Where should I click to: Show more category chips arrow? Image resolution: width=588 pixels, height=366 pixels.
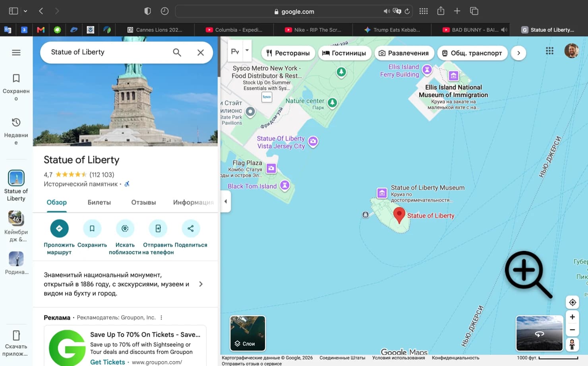coord(518,53)
